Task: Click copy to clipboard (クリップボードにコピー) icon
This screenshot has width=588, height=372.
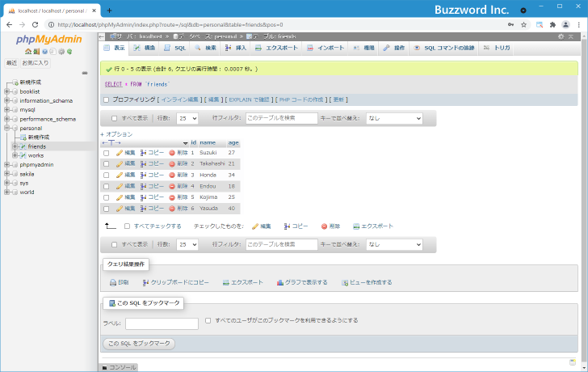Action: pos(145,283)
